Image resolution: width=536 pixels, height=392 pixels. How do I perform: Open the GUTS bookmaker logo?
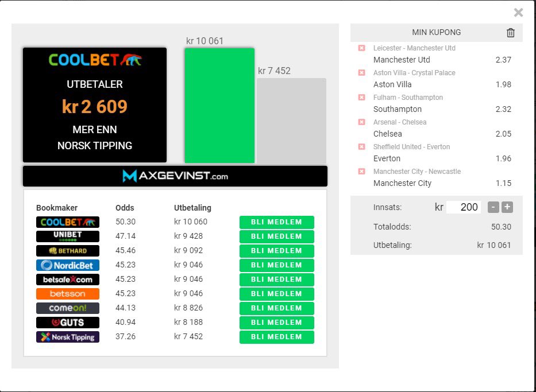tap(68, 323)
